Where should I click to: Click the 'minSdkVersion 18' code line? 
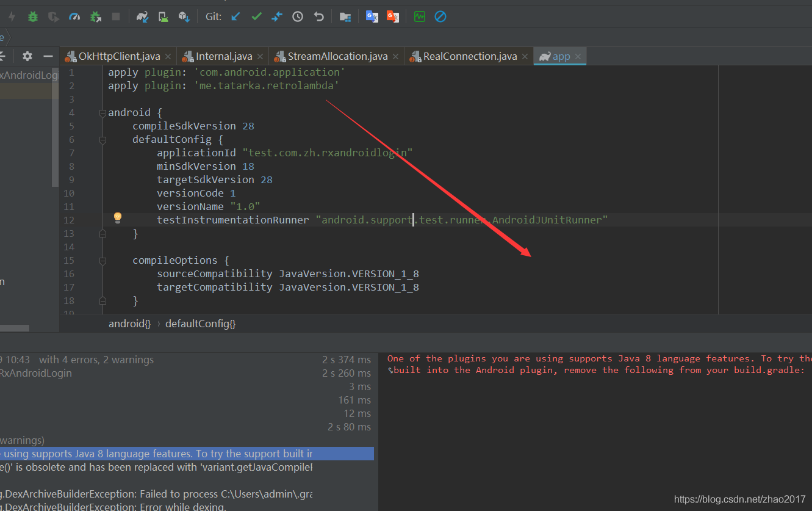[x=205, y=166]
